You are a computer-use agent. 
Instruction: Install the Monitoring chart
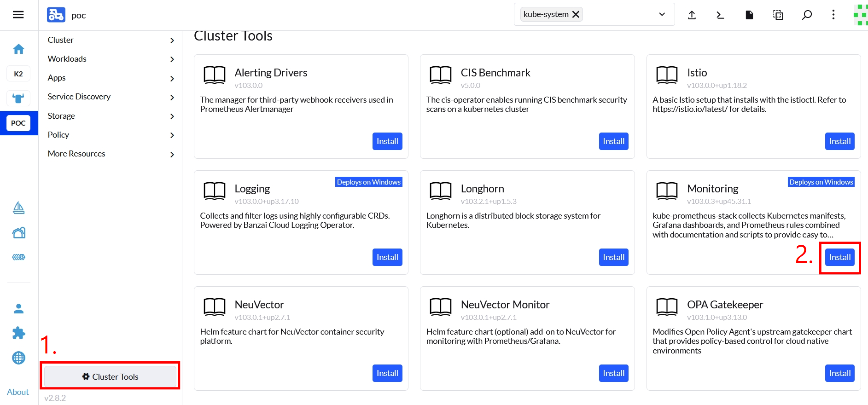pos(840,257)
